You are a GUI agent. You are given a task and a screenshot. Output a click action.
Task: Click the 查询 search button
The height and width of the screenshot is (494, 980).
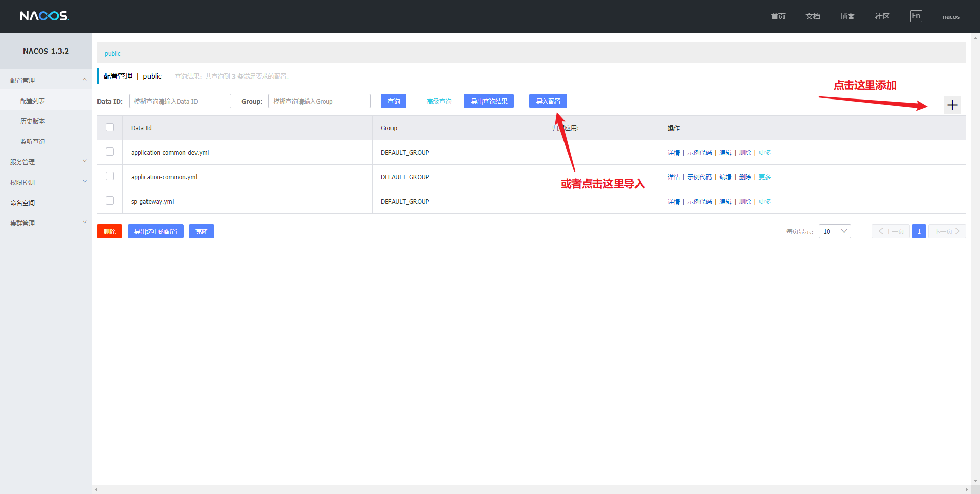tap(394, 101)
